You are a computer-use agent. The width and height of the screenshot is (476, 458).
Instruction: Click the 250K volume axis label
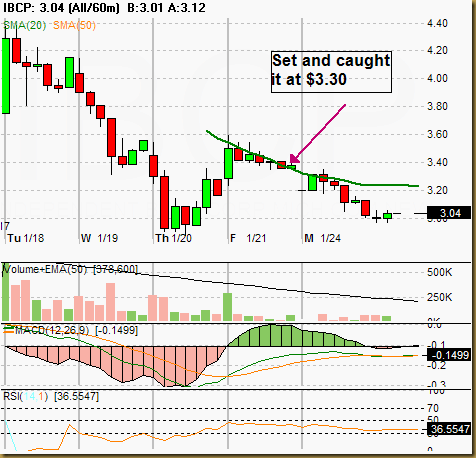(x=440, y=297)
